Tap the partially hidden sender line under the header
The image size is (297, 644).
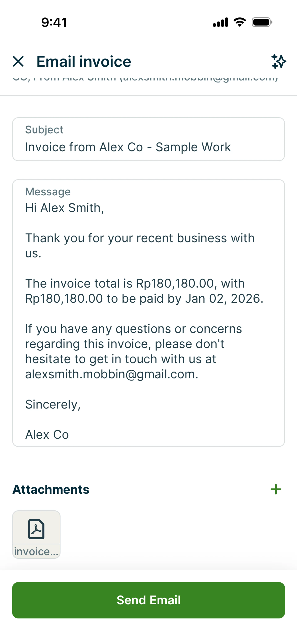[x=145, y=79]
